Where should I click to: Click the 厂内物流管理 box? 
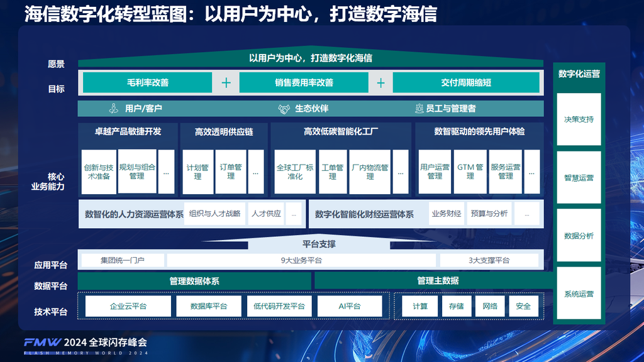pos(370,172)
